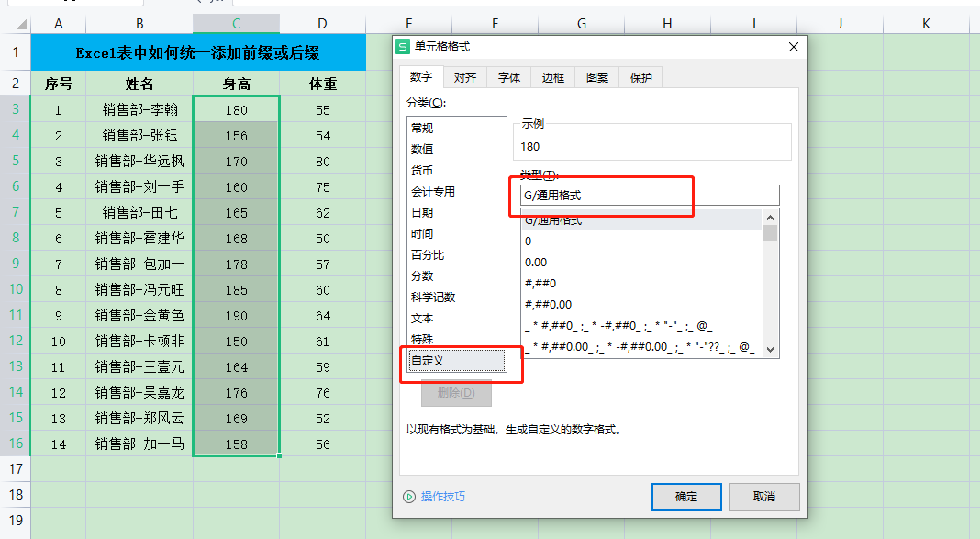Click cell 销售部-郑风云

[x=139, y=419]
